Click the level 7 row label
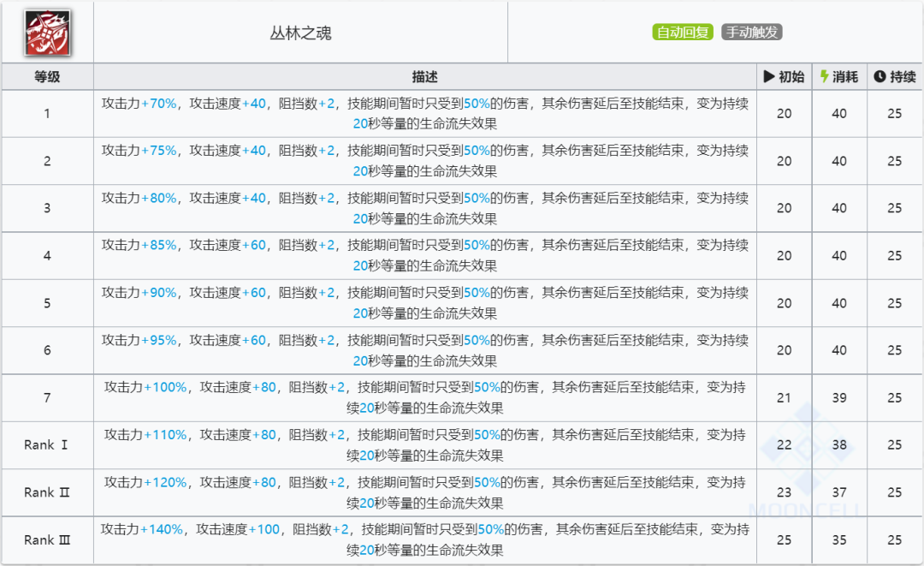 [47, 397]
